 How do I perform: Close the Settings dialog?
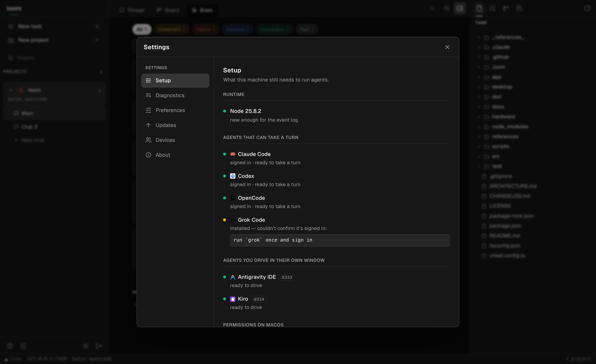[x=447, y=47]
